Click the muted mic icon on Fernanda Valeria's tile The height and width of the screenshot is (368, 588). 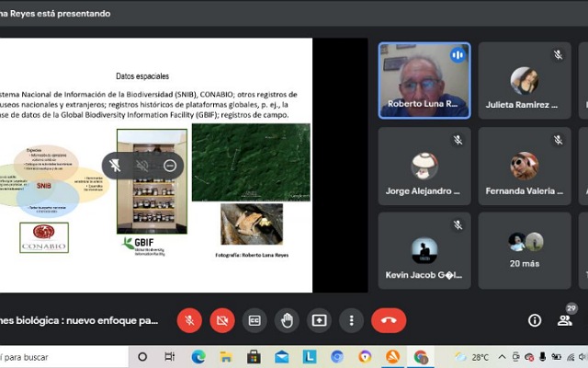click(x=558, y=140)
